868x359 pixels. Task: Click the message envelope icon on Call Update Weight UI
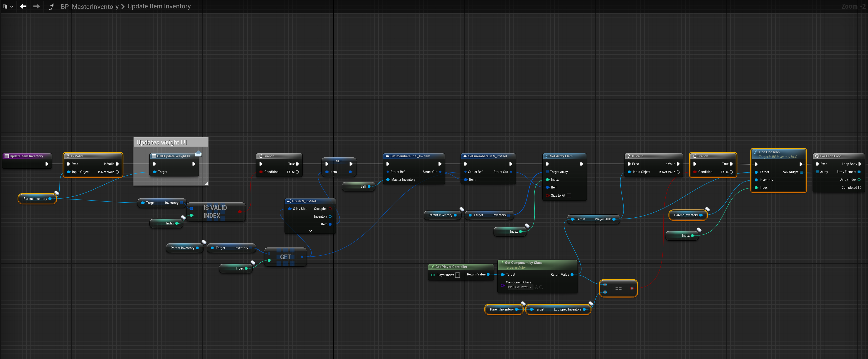[x=198, y=154]
